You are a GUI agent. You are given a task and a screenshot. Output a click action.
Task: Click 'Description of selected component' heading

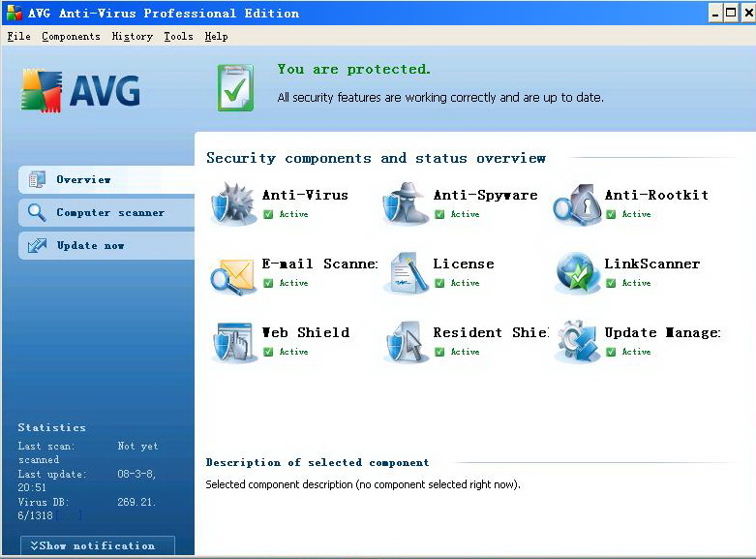click(318, 462)
